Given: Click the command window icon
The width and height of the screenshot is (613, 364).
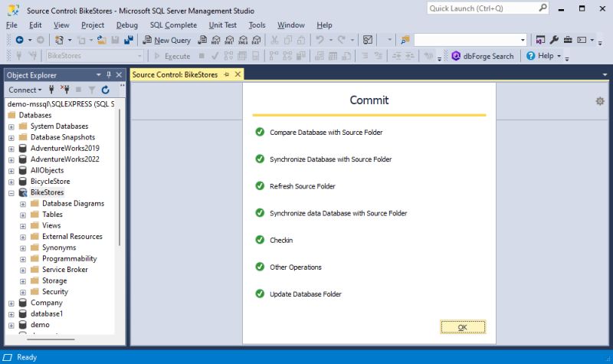Looking at the screenshot, I should [x=582, y=40].
